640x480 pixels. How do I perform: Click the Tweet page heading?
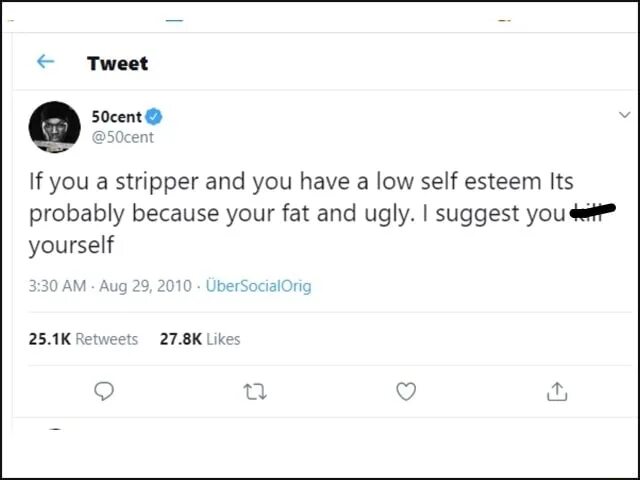click(x=117, y=63)
